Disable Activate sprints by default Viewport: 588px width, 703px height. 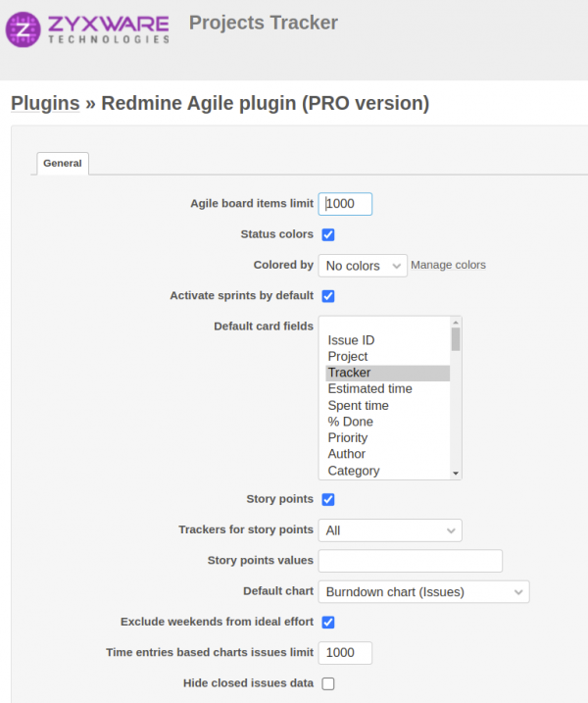click(x=328, y=295)
